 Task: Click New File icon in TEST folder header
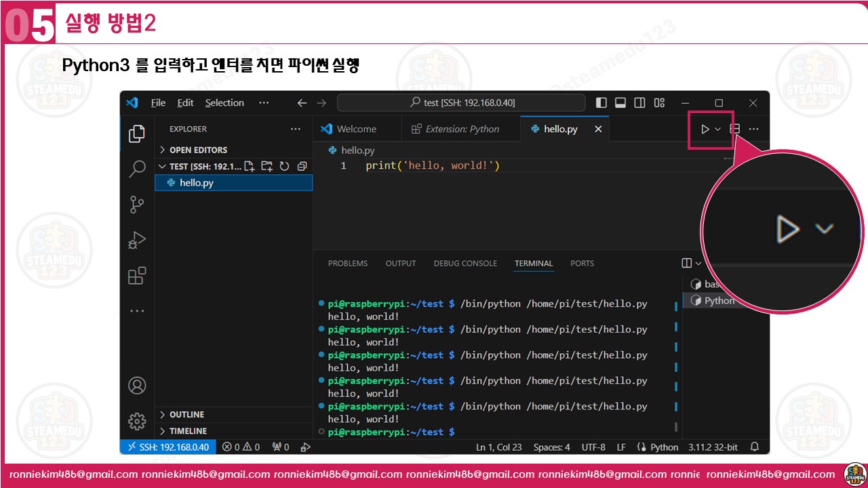pyautogui.click(x=250, y=166)
